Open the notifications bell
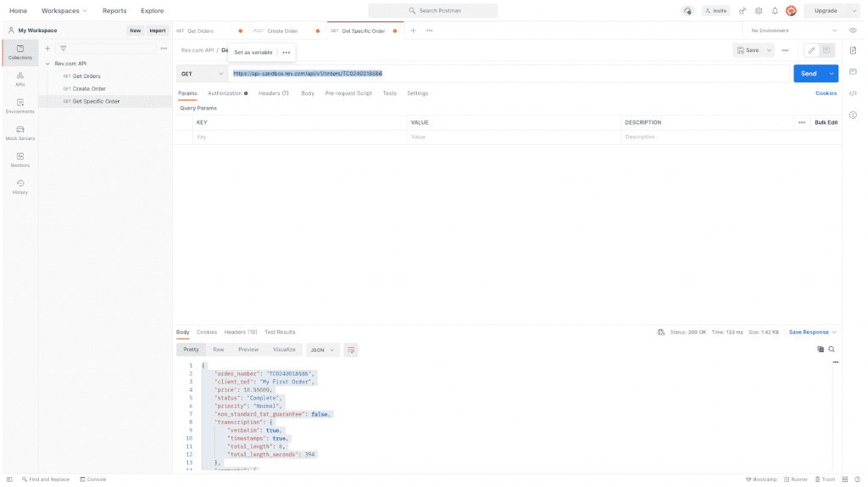The height and width of the screenshot is (487, 868). 775,11
